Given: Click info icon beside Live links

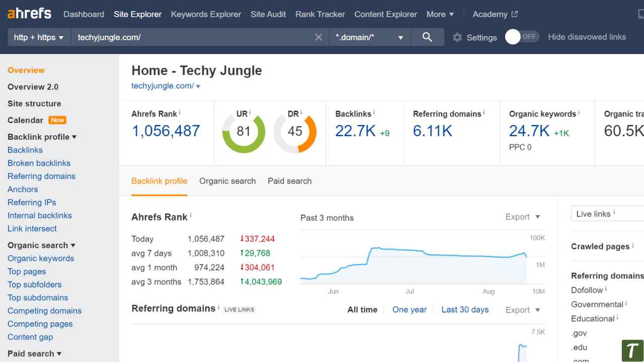Looking at the screenshot, I should (x=614, y=213).
